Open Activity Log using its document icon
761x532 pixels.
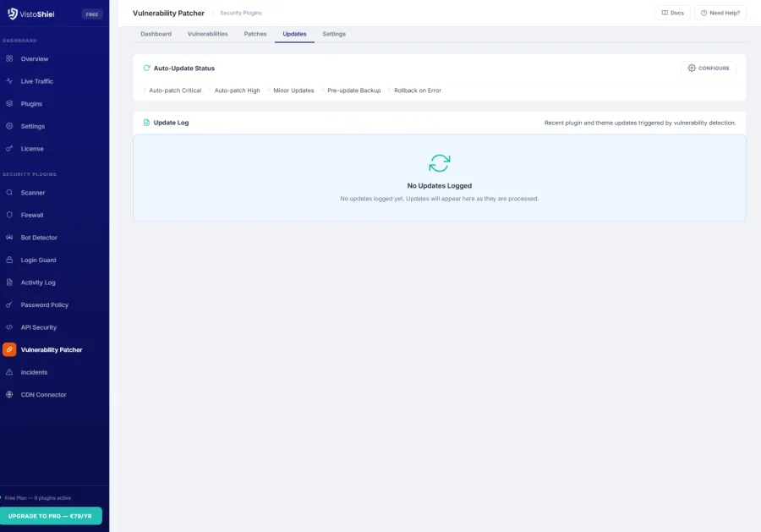coord(11,282)
